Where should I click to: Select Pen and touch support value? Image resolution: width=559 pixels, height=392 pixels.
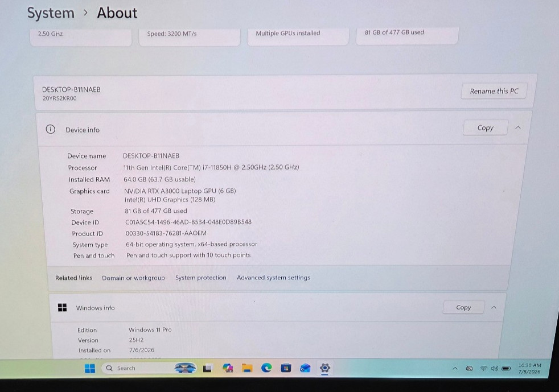click(x=188, y=255)
